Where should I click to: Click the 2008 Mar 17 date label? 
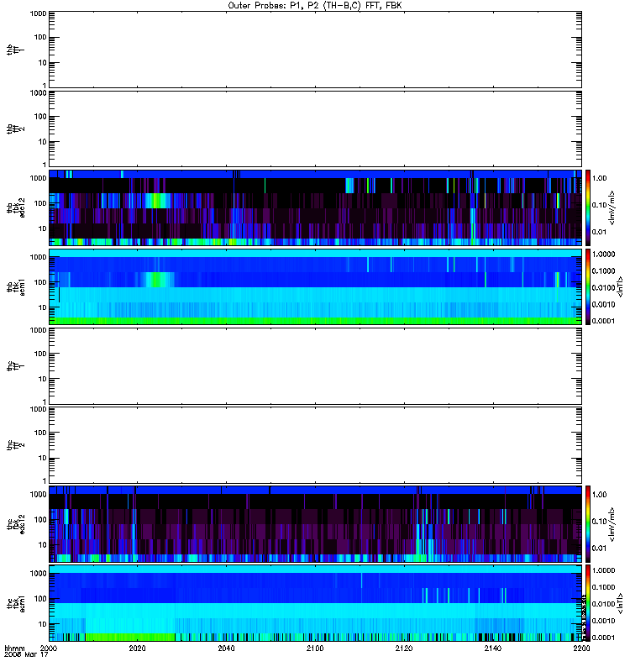(26, 654)
